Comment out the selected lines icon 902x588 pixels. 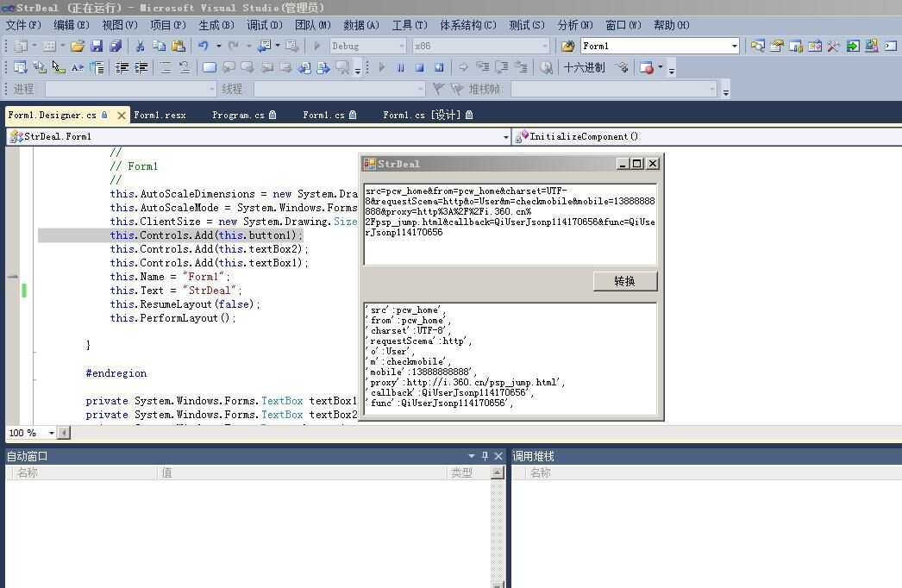[166, 68]
